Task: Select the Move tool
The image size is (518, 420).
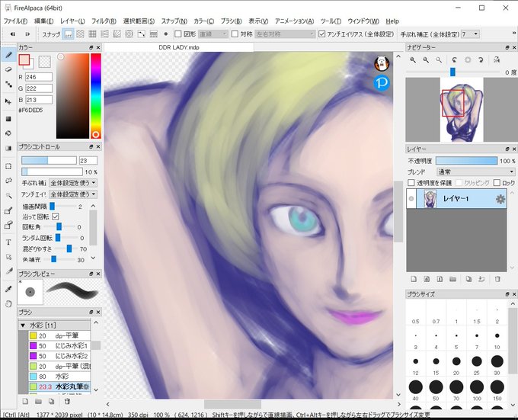Action: click(8, 101)
